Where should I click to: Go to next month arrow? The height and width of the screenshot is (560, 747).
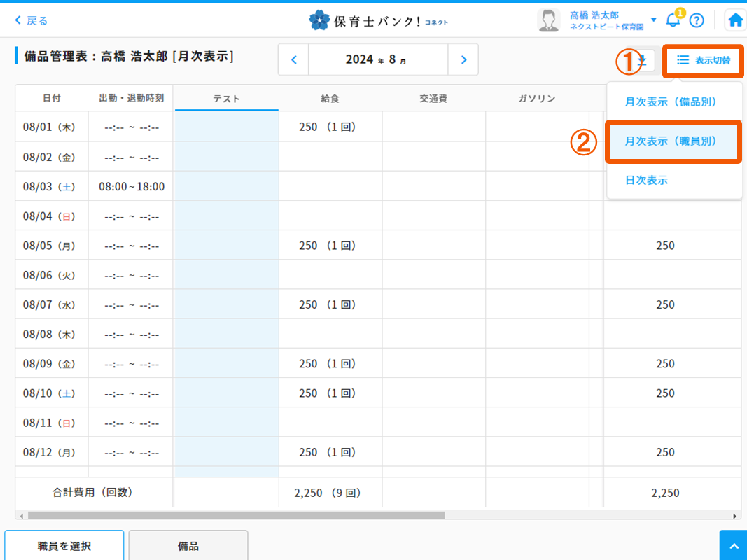pos(463,60)
